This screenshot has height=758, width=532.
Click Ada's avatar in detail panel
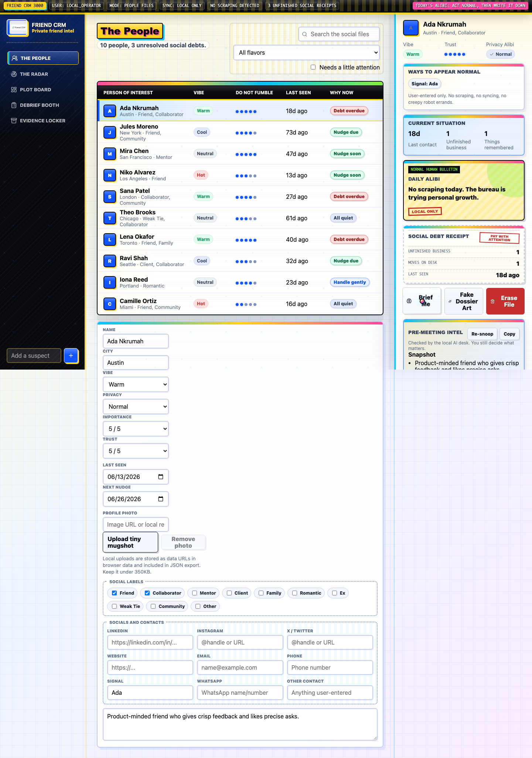411,28
